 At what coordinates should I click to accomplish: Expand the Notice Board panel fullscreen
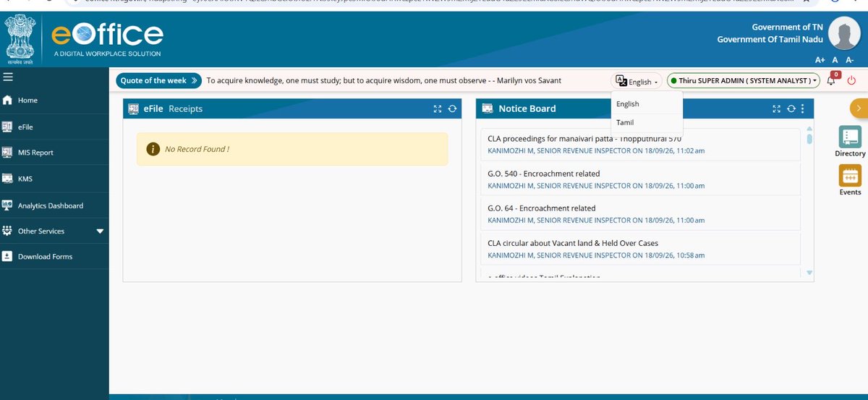pyautogui.click(x=776, y=108)
